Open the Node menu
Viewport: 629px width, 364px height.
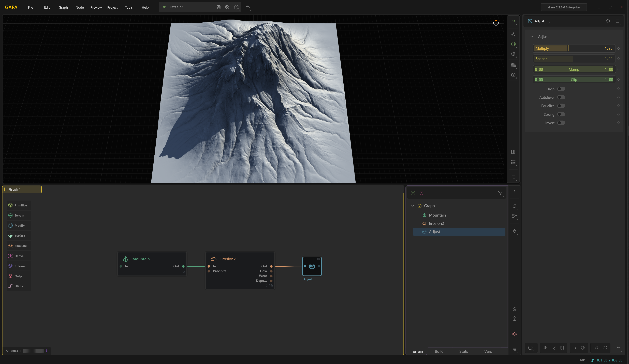click(80, 7)
